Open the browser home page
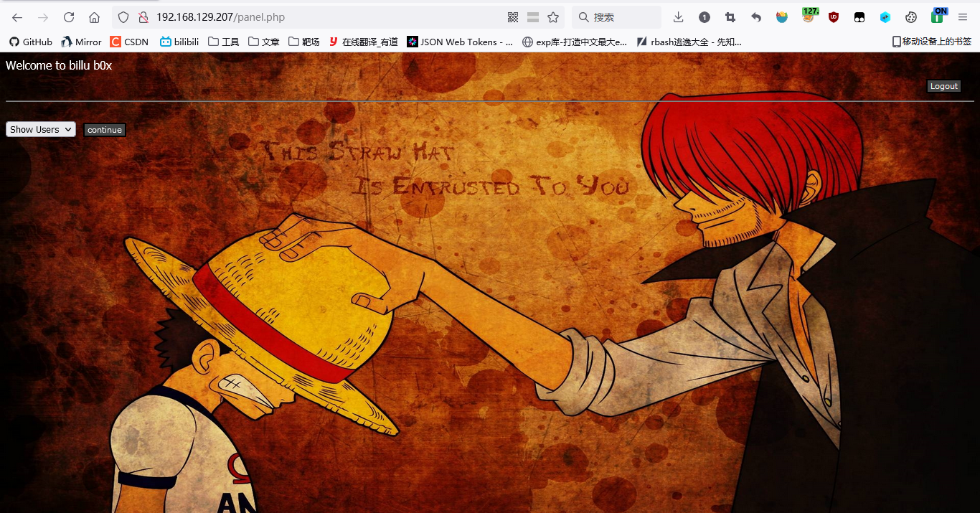This screenshot has width=980, height=513. coord(94,17)
